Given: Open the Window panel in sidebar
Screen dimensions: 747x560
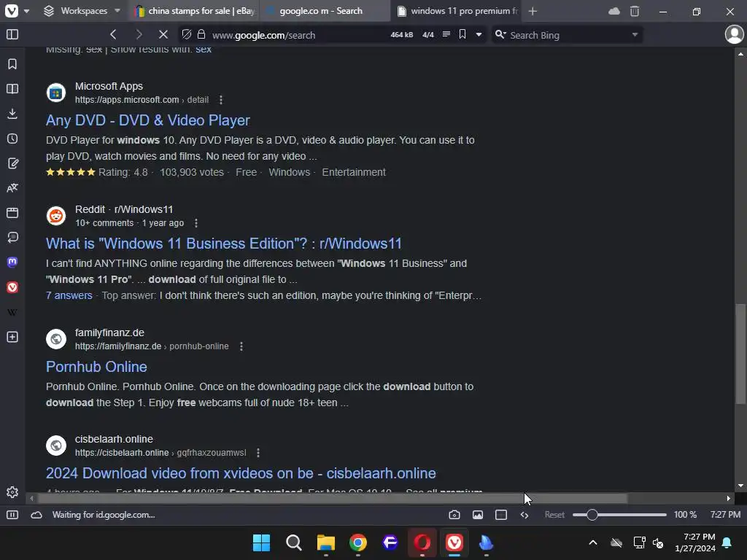Looking at the screenshot, I should [12, 212].
